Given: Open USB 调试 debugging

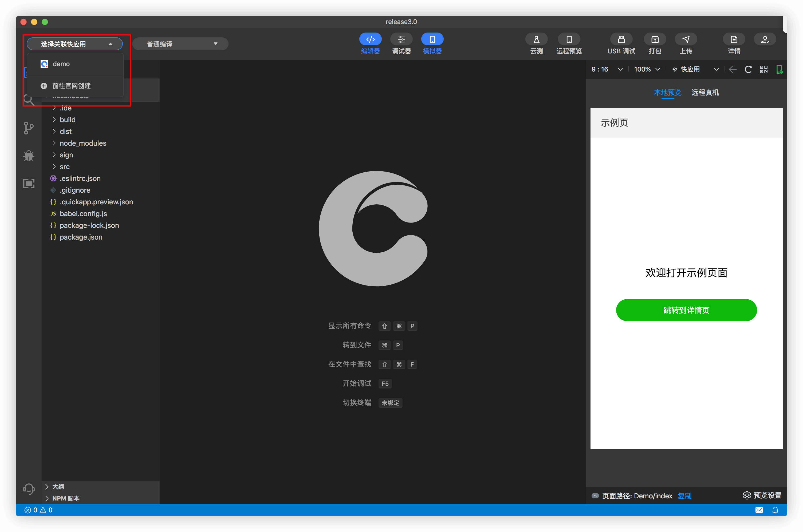Looking at the screenshot, I should click(621, 40).
